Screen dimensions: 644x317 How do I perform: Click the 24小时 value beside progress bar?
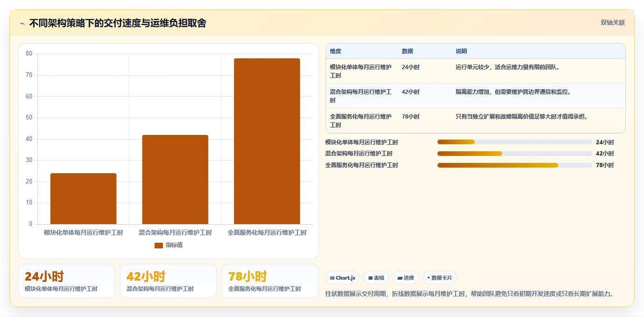(x=605, y=142)
